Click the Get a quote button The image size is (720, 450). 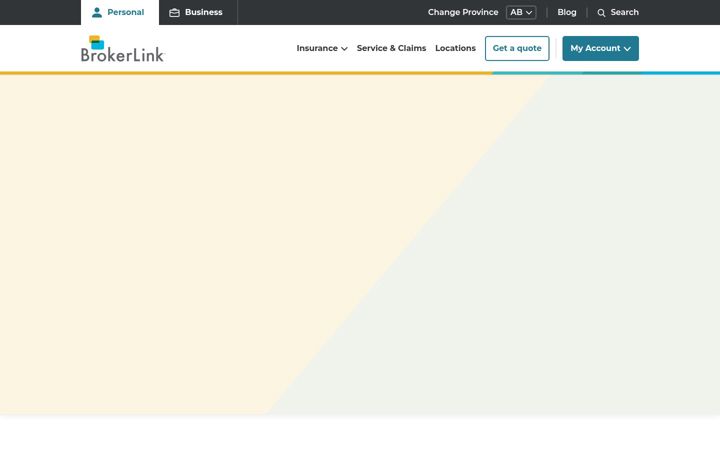[x=517, y=48]
